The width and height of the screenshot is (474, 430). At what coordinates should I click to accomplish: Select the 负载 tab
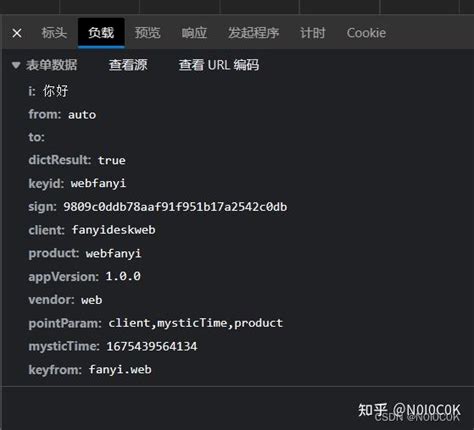(101, 33)
